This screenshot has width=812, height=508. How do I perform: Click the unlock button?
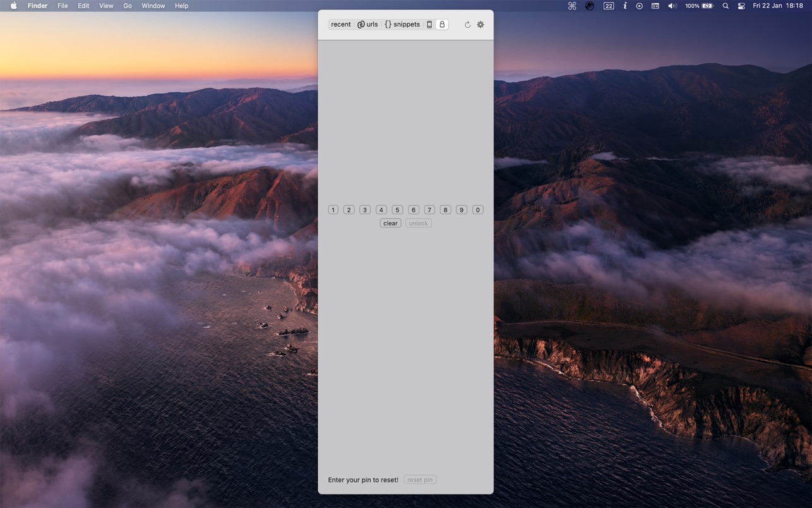(418, 223)
